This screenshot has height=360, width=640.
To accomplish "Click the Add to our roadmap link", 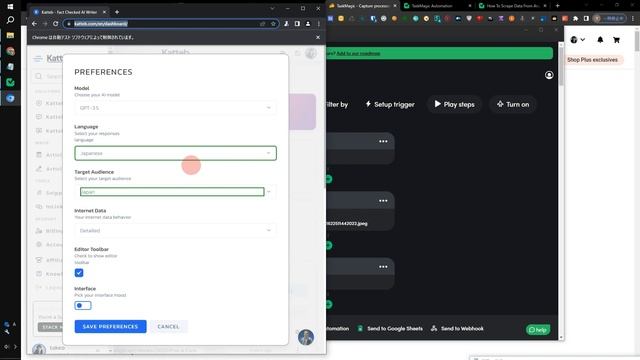I will [358, 53].
